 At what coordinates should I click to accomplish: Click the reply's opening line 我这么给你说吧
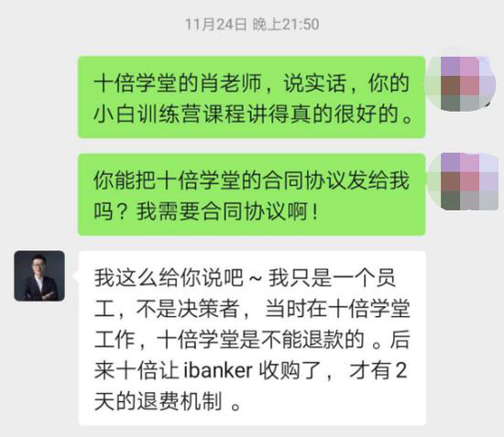click(x=169, y=278)
